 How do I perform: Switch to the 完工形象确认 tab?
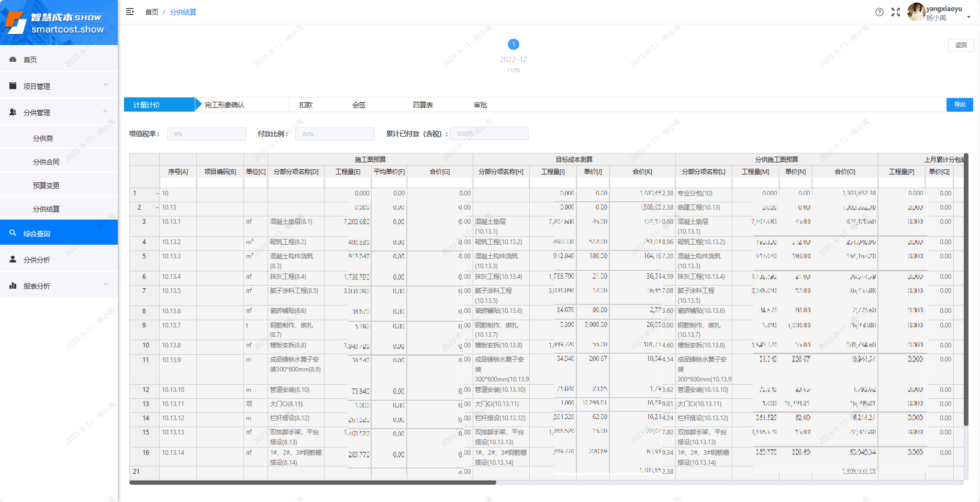pyautogui.click(x=225, y=105)
